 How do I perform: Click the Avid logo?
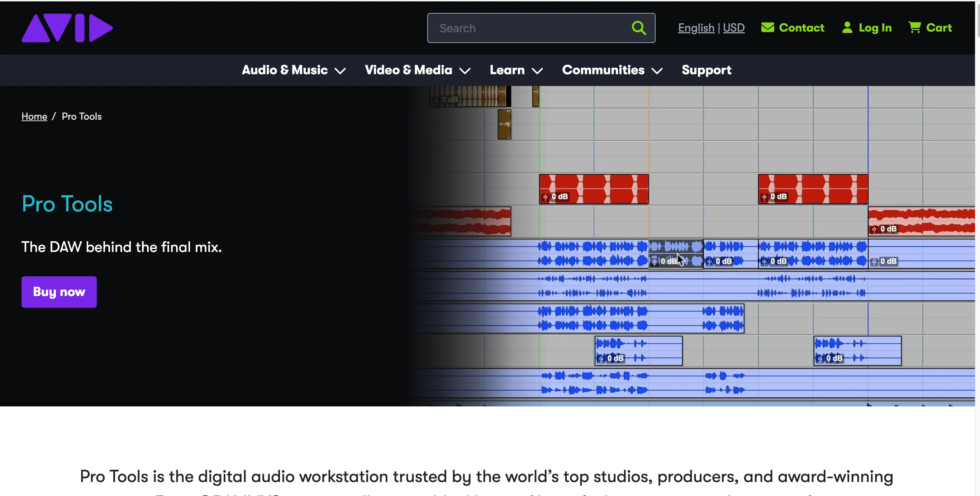tap(67, 28)
